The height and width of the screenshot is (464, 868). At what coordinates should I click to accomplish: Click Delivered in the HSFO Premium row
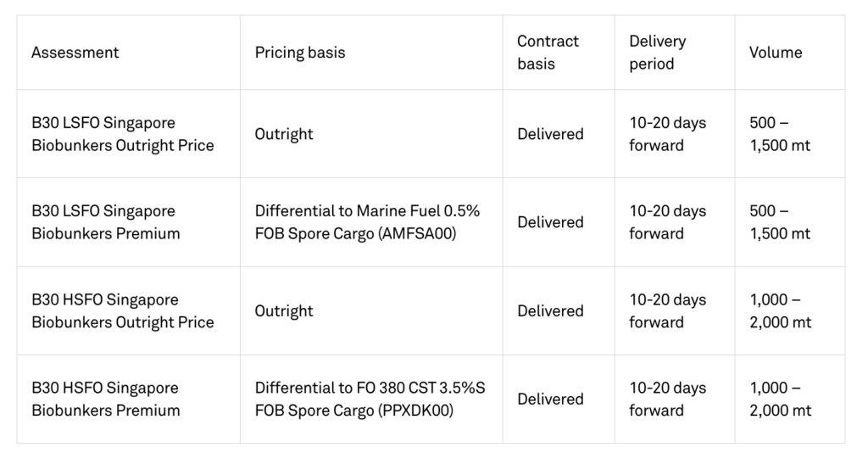pos(550,399)
